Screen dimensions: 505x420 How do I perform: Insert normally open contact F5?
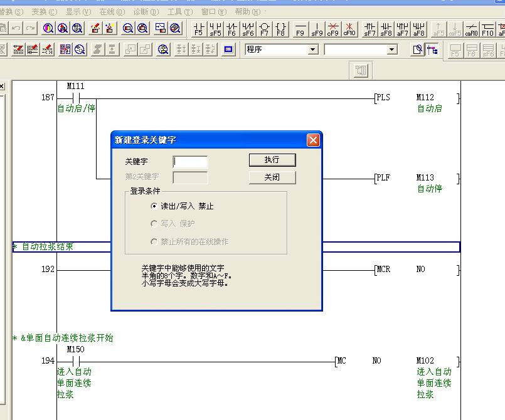tap(199, 29)
